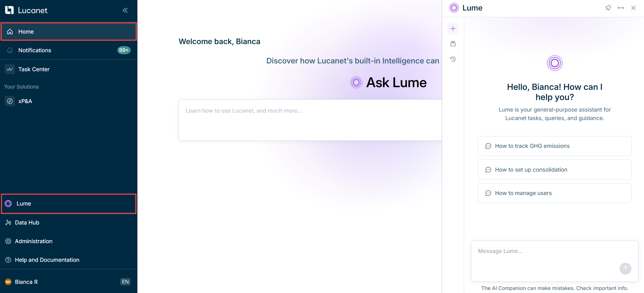Screen dimensions: 644x293
Task: Click the xP&A solution icon
Action: pyautogui.click(x=10, y=101)
